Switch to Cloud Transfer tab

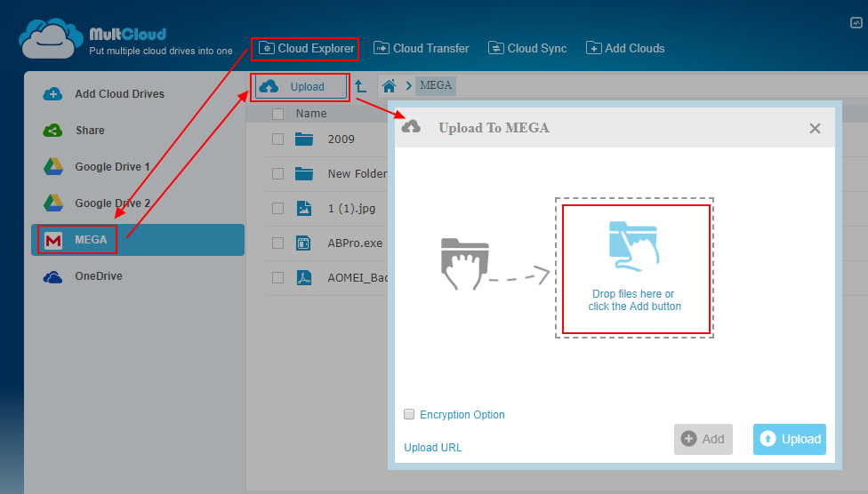[x=422, y=49]
